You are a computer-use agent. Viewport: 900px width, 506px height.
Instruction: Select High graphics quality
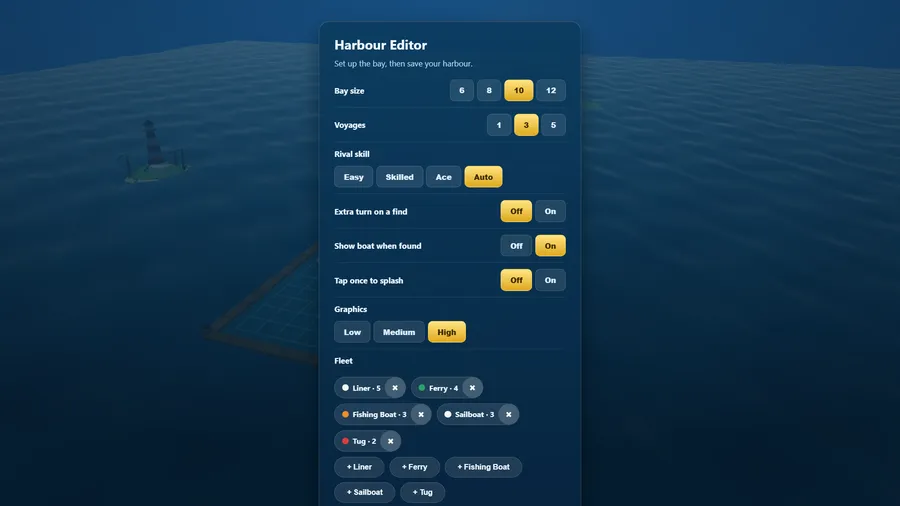(447, 332)
